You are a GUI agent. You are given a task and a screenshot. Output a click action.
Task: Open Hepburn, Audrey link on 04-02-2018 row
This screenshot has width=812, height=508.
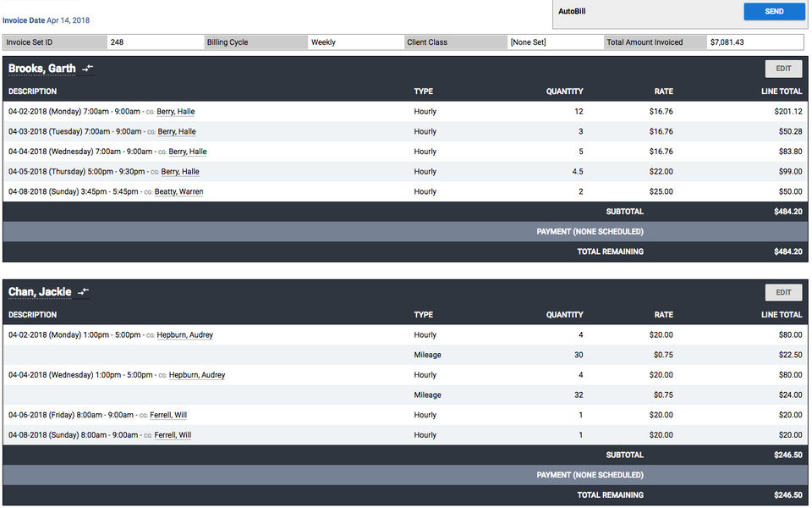click(185, 335)
